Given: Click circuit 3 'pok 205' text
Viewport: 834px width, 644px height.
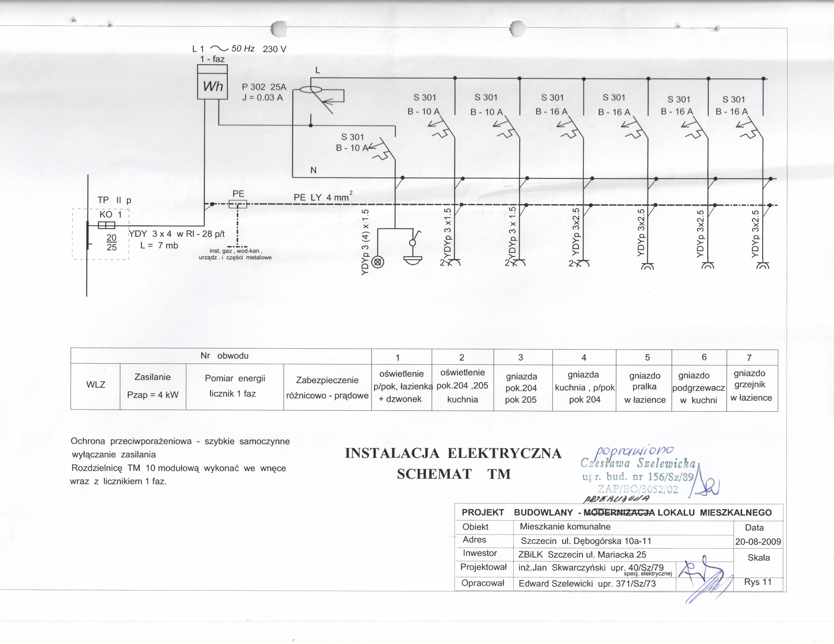Looking at the screenshot, I should [521, 400].
